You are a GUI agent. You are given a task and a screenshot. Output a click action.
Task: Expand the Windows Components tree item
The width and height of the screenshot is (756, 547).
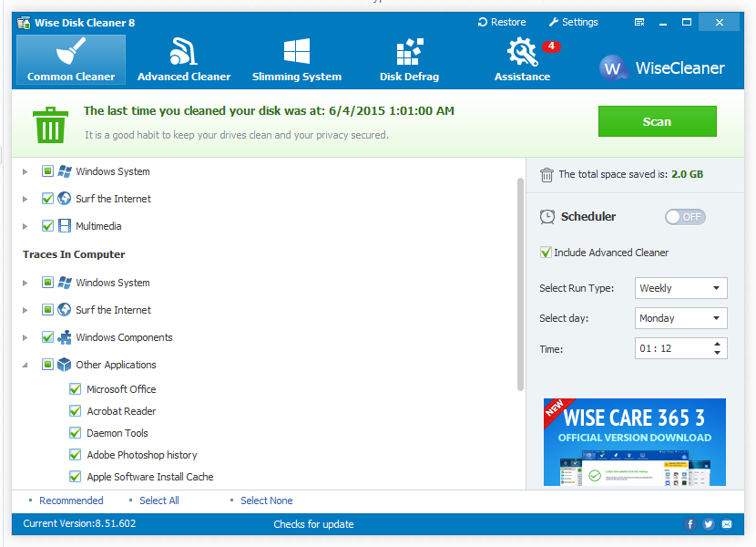tap(26, 337)
